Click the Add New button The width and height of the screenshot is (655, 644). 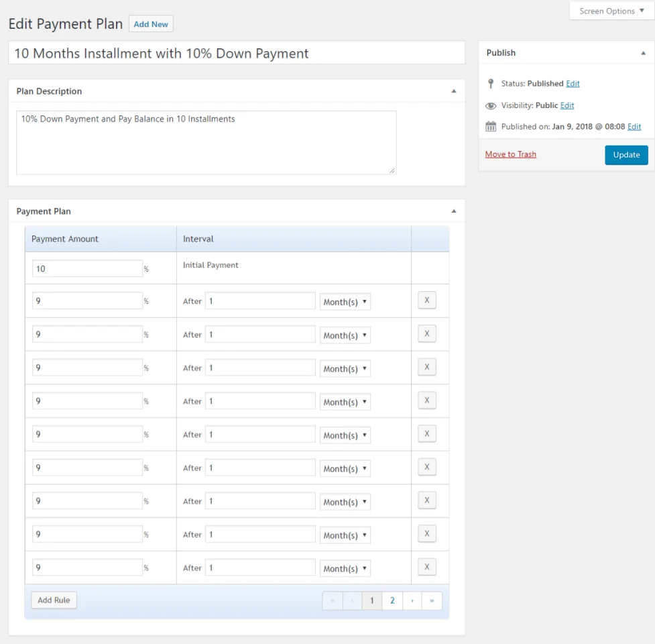[x=151, y=24]
